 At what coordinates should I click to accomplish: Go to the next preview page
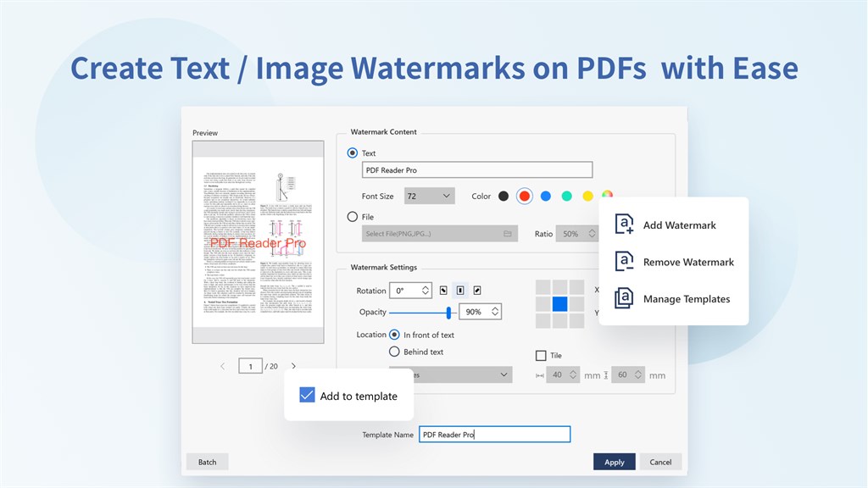(293, 366)
